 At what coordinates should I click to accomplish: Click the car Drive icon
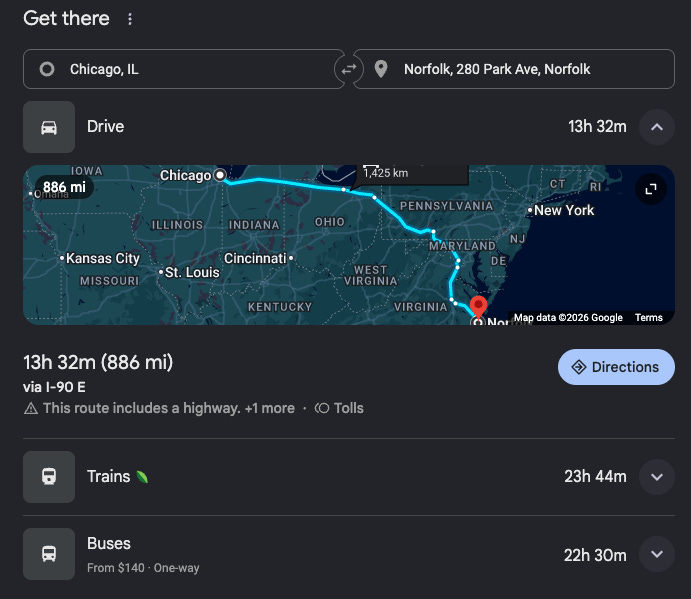(49, 127)
